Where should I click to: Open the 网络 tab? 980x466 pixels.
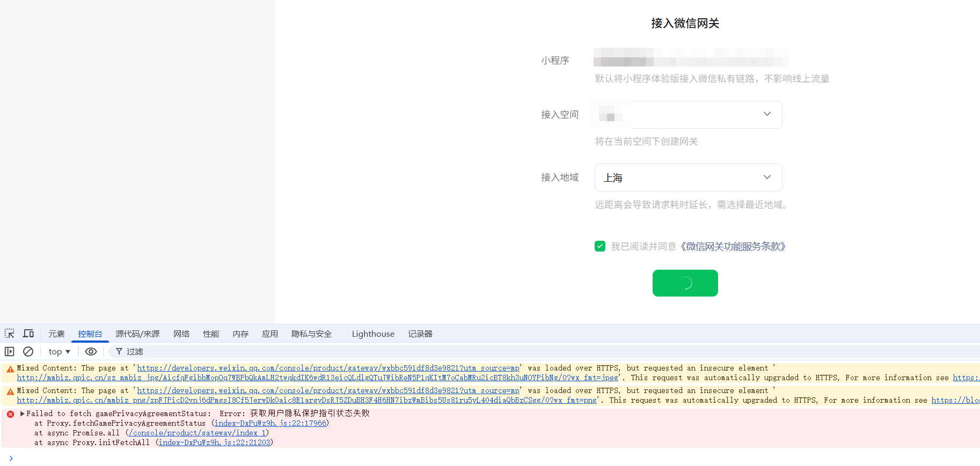tap(181, 334)
